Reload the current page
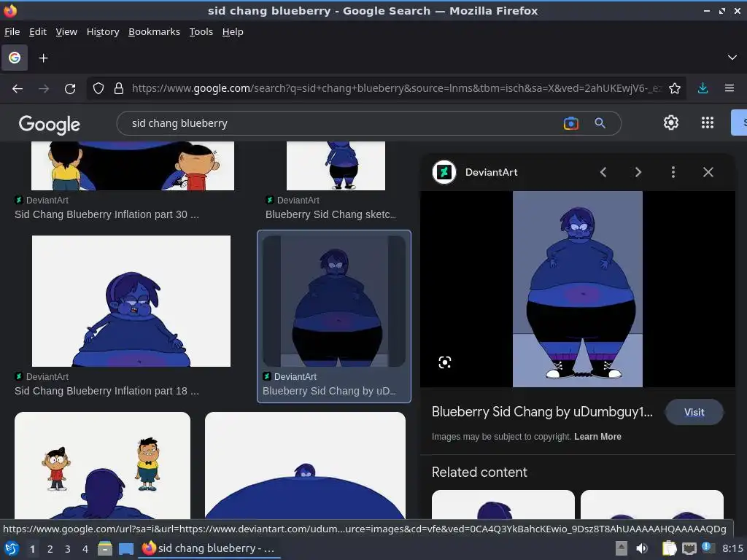 tap(70, 88)
